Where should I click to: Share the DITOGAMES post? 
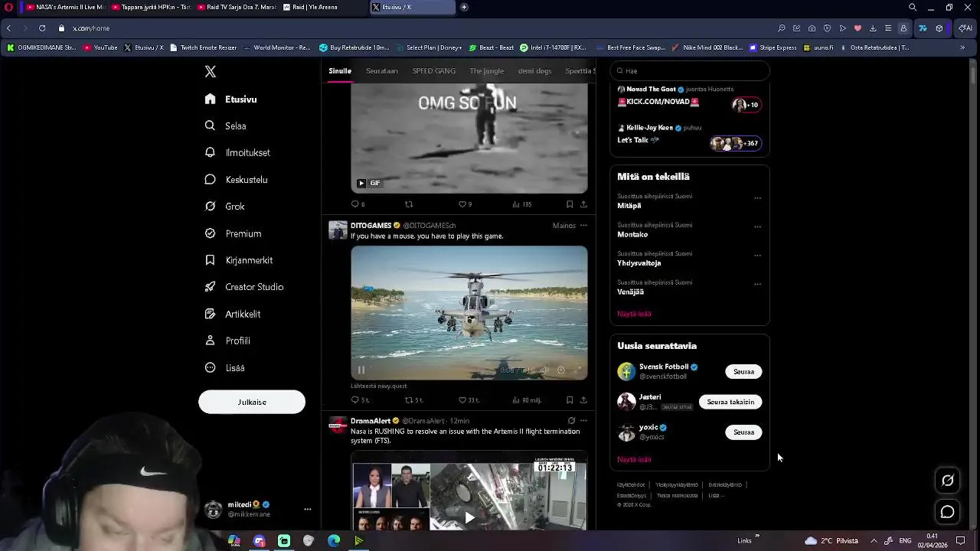point(583,400)
